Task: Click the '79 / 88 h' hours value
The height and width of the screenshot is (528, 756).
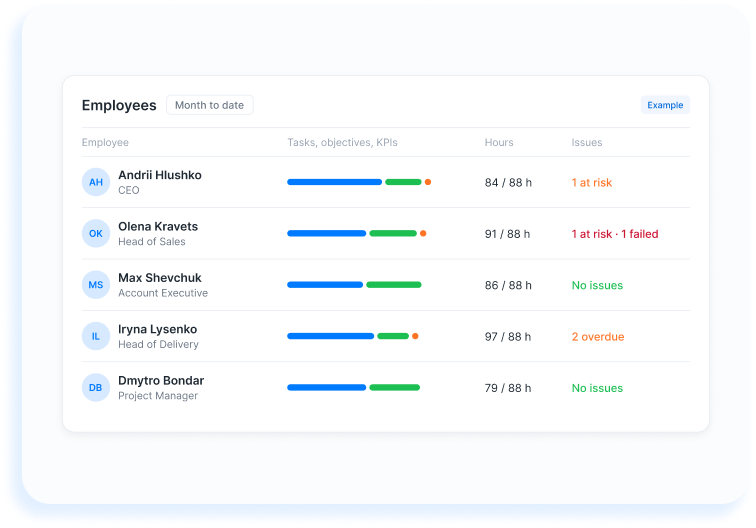Action: tap(508, 388)
